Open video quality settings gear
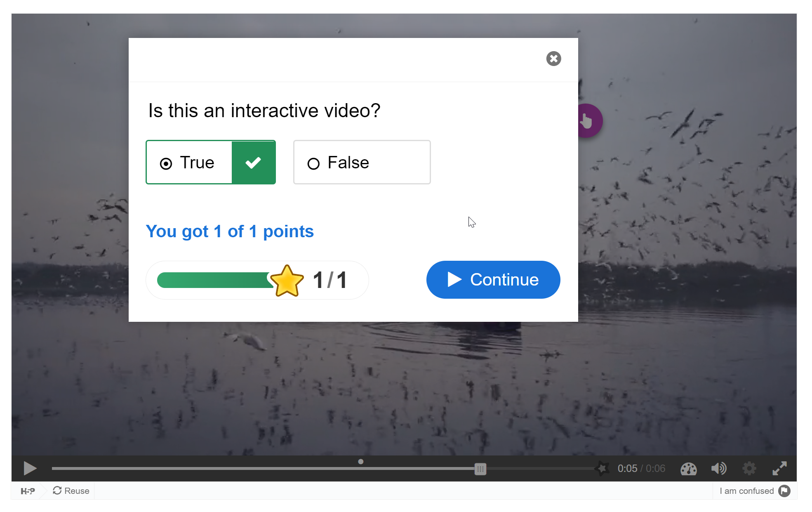The image size is (812, 512). [x=749, y=468]
